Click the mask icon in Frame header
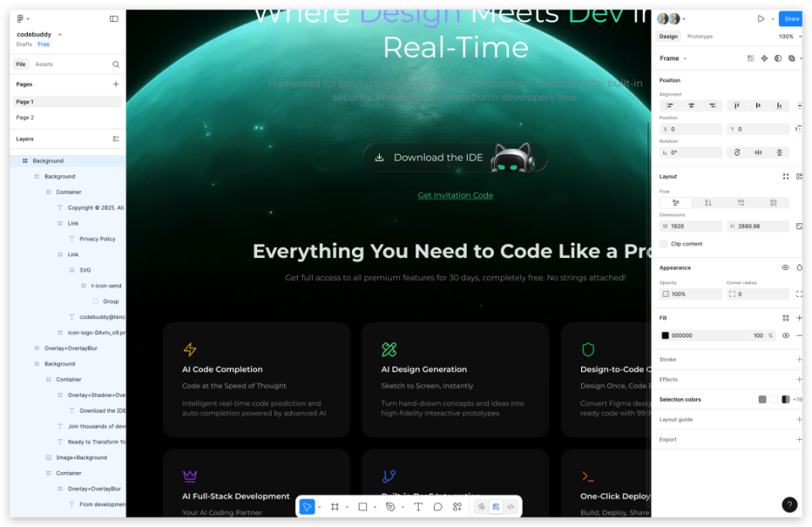Viewport: 812px width, 527px height. pos(778,58)
